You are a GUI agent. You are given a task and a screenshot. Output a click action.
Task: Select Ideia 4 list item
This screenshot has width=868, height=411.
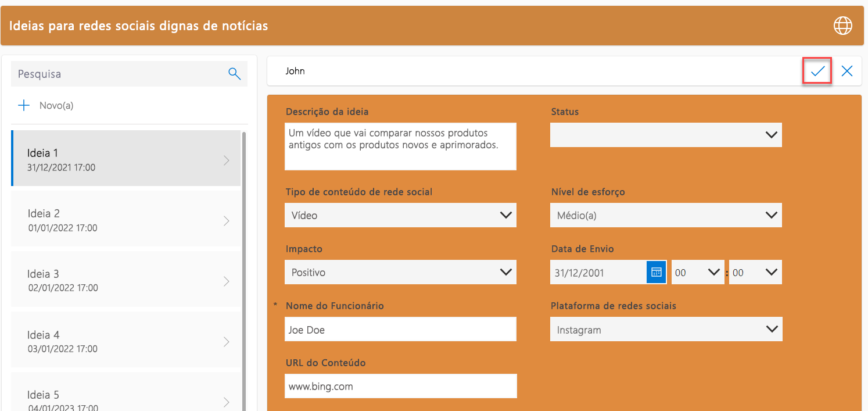point(126,340)
